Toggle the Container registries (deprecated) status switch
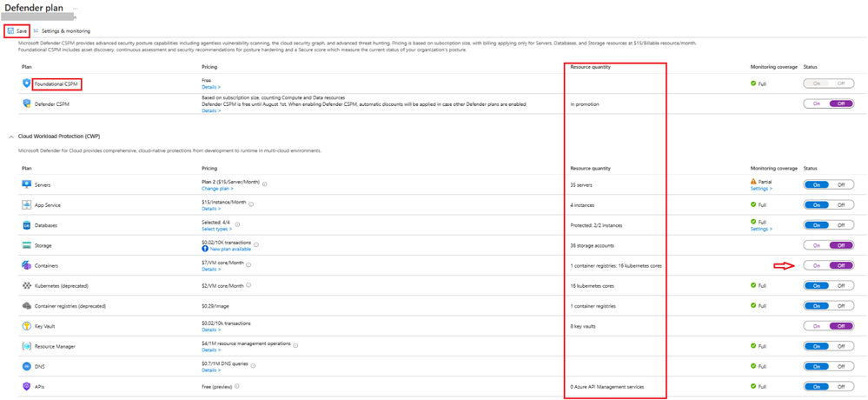868x400 pixels. click(828, 306)
